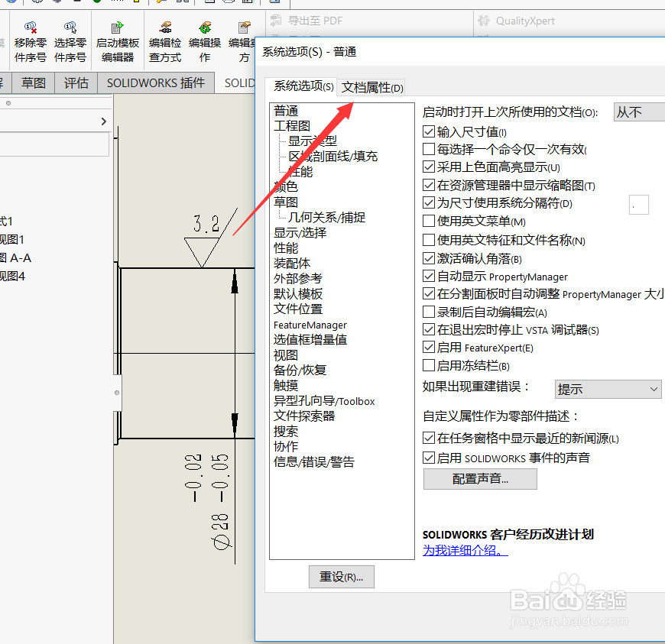Image resolution: width=665 pixels, height=644 pixels.
Task: Click the Ø28 dimension text in drawing
Action: 221,531
